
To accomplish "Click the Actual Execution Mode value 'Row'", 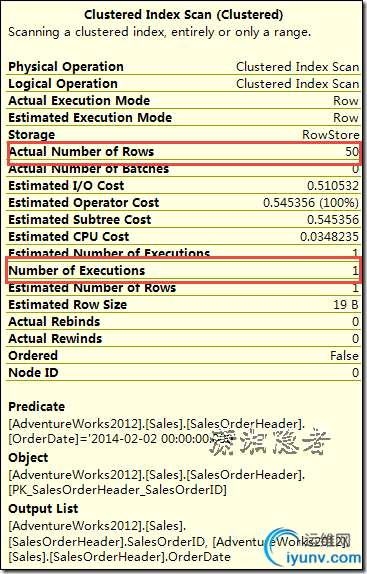I will point(345,101).
